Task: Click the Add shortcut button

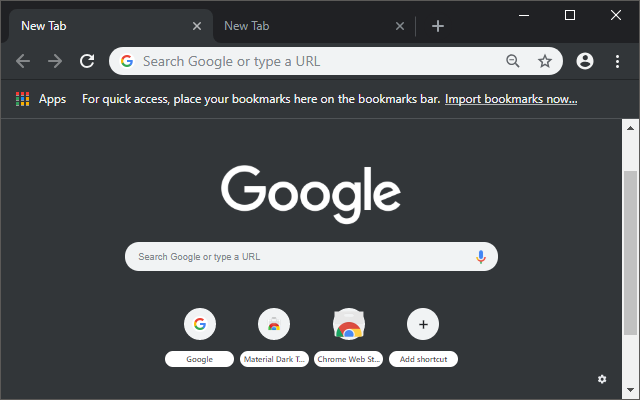Action: [x=423, y=324]
